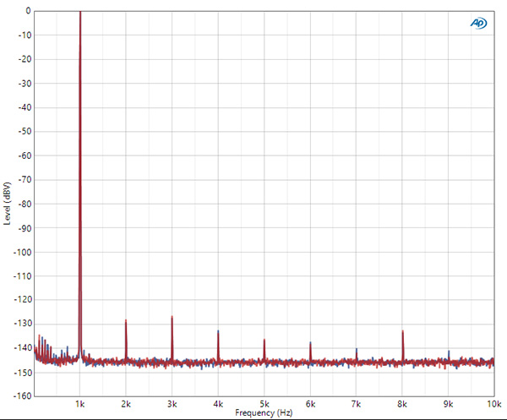Click the 2 kHz harmonic peak tip
The height and width of the screenshot is (420, 507).
[x=126, y=320]
